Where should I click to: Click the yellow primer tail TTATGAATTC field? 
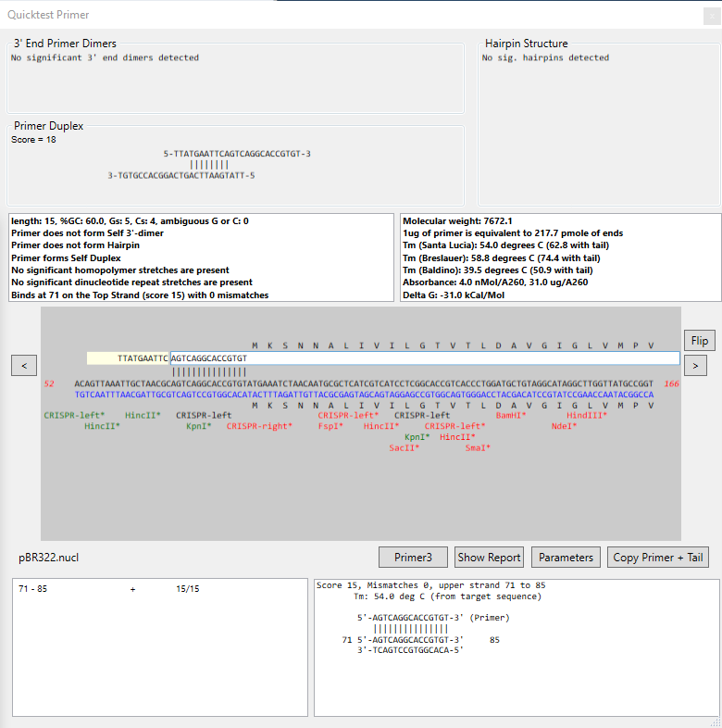pyautogui.click(x=129, y=358)
